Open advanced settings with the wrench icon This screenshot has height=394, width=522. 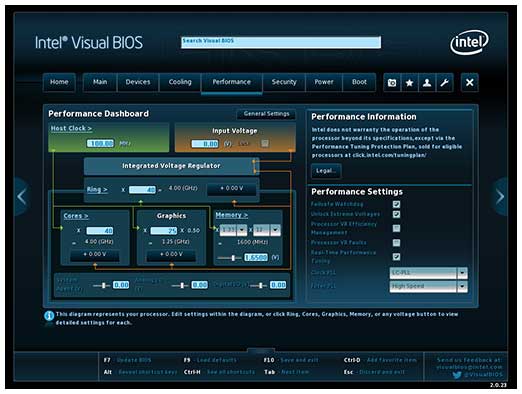(445, 83)
